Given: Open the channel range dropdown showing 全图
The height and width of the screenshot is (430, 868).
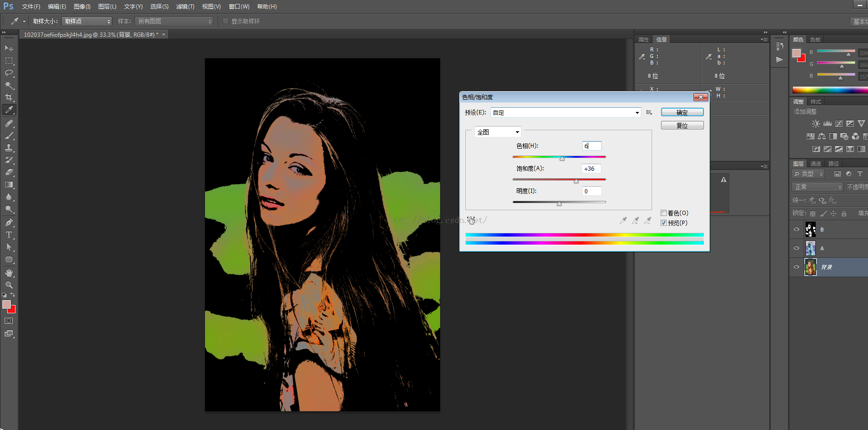Looking at the screenshot, I should coord(497,132).
